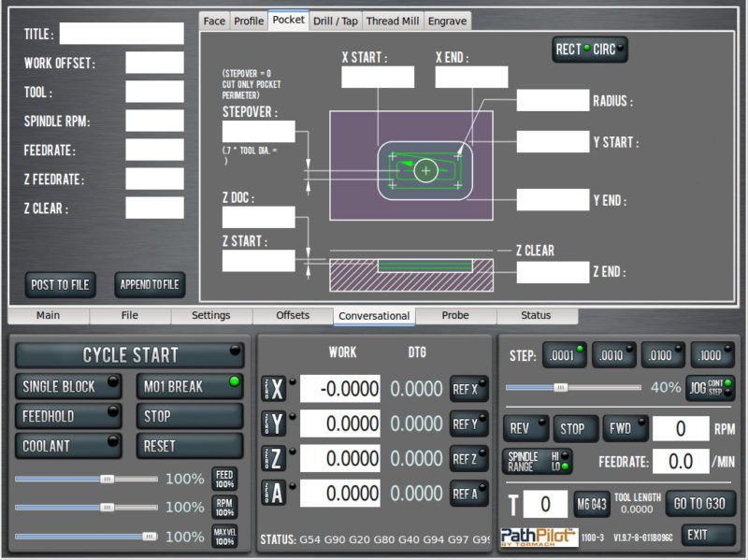This screenshot has height=560, width=748.
Task: Toggle the Coolant on or off
Action: pyautogui.click(x=68, y=446)
